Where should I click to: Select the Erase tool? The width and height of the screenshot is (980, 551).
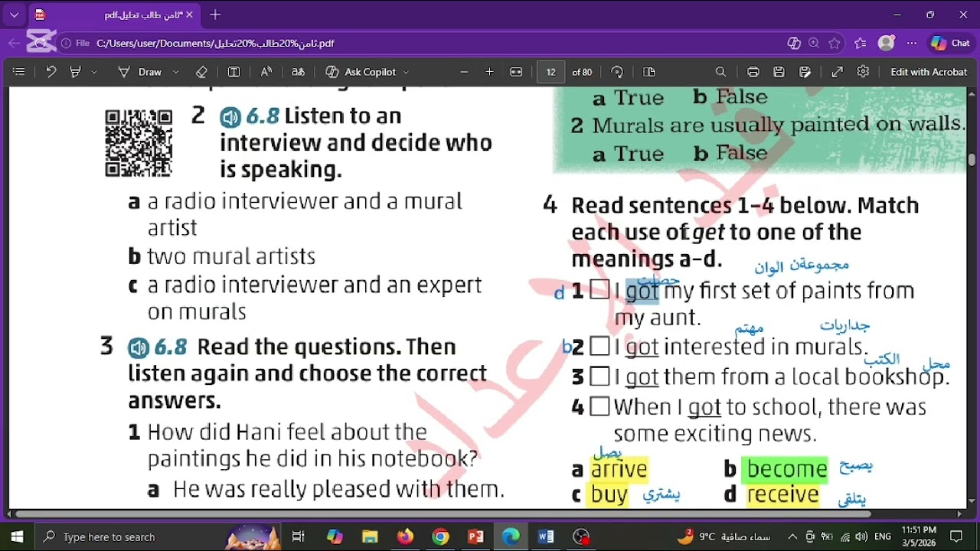[x=201, y=72]
